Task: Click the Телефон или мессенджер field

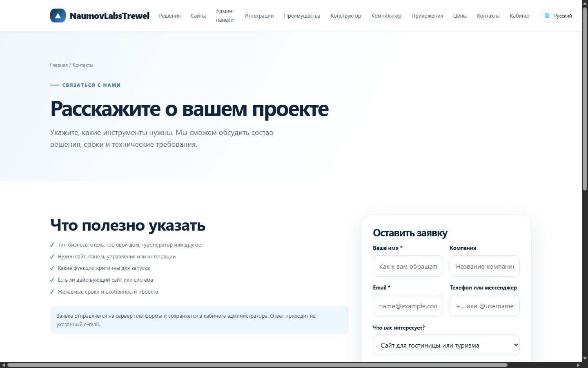Action: coord(485,306)
